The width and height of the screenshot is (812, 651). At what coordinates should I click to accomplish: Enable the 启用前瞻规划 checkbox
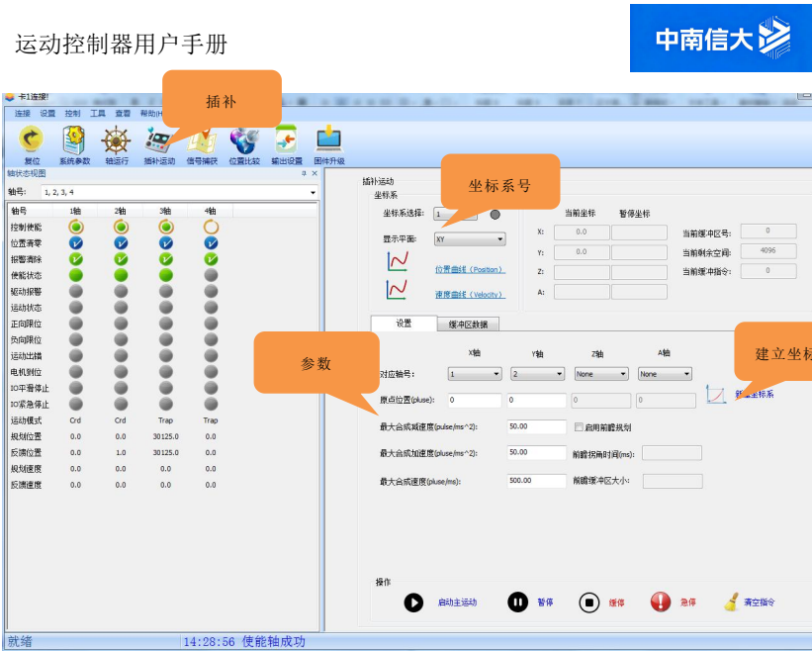coord(580,427)
